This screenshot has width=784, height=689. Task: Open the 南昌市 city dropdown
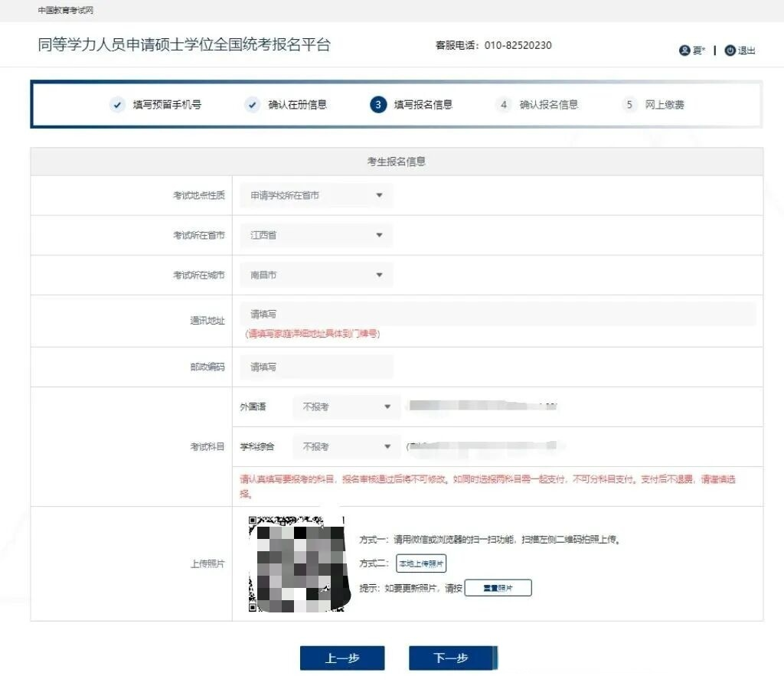(315, 275)
